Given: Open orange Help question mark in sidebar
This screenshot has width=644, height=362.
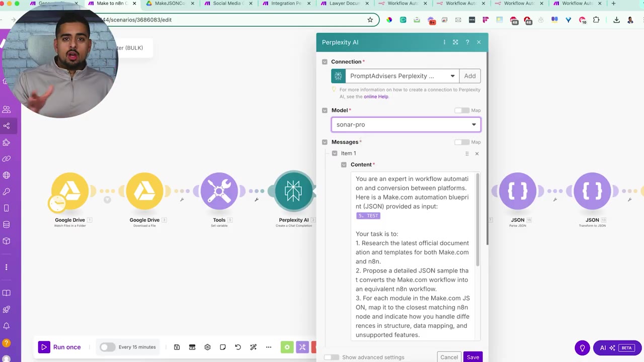Looking at the screenshot, I should click(x=7, y=343).
